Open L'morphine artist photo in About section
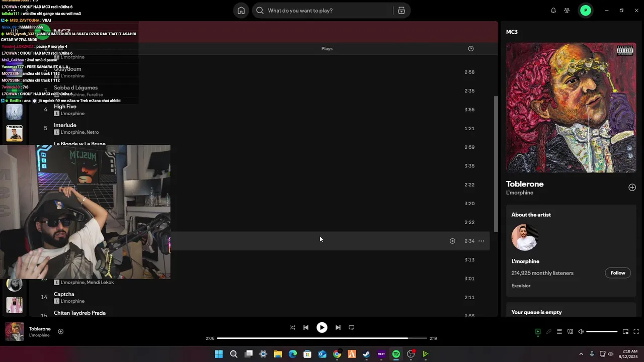The width and height of the screenshot is (644, 362). [525, 237]
